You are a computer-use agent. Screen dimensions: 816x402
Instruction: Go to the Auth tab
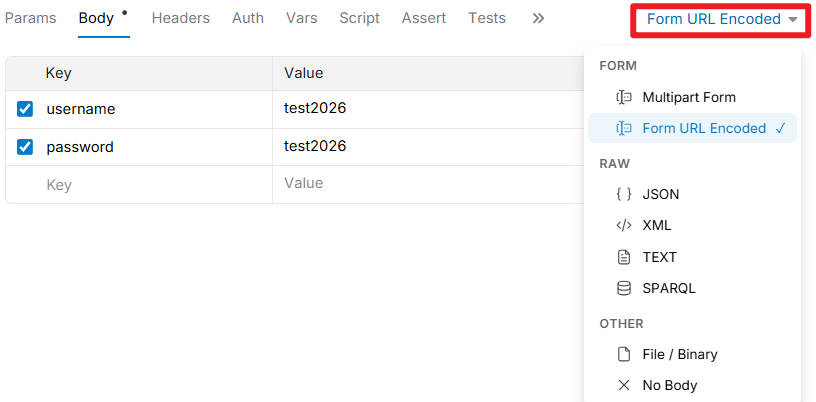coord(248,18)
